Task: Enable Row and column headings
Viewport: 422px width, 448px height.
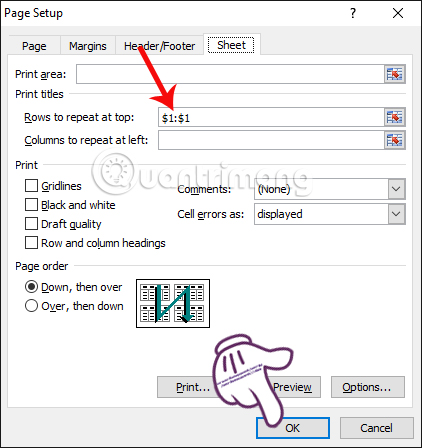Action: coord(31,243)
